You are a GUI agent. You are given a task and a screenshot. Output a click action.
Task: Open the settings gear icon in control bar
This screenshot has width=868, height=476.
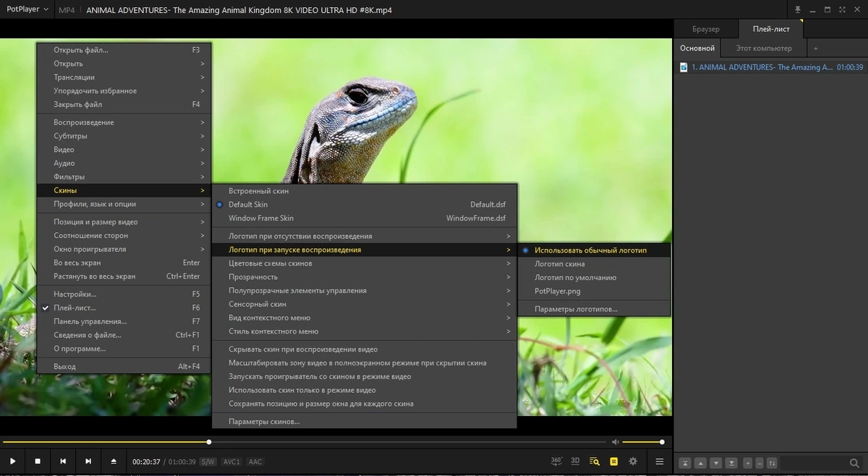(x=633, y=461)
